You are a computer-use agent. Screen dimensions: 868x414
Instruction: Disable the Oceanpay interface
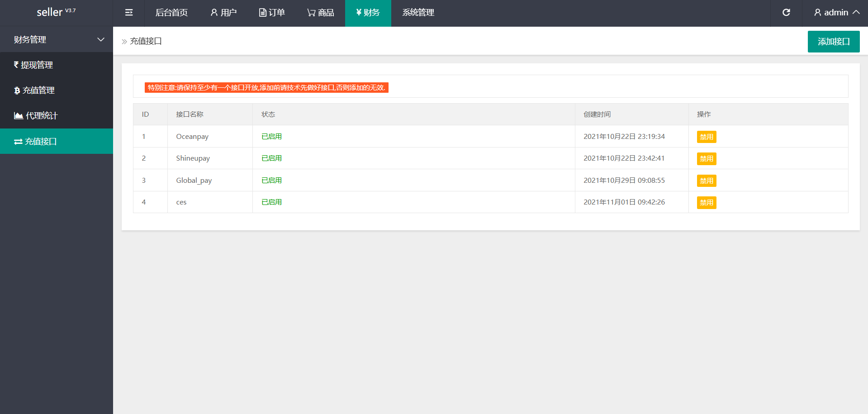pos(706,137)
